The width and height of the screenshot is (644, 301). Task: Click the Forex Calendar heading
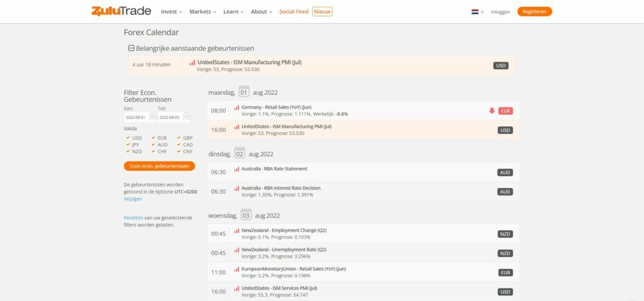[151, 33]
